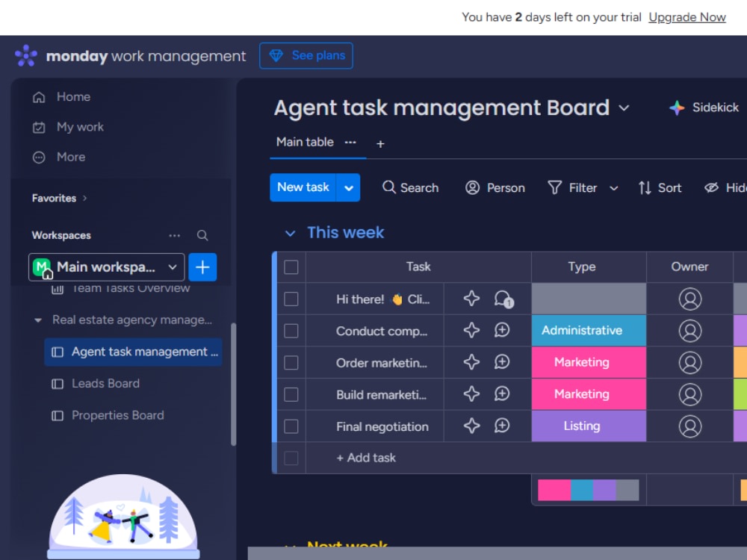Add update to Order marketin task
The image size is (747, 560).
click(502, 362)
